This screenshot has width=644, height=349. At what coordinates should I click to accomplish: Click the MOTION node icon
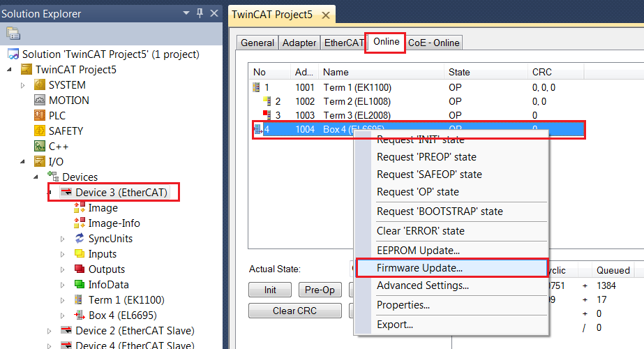click(40, 101)
